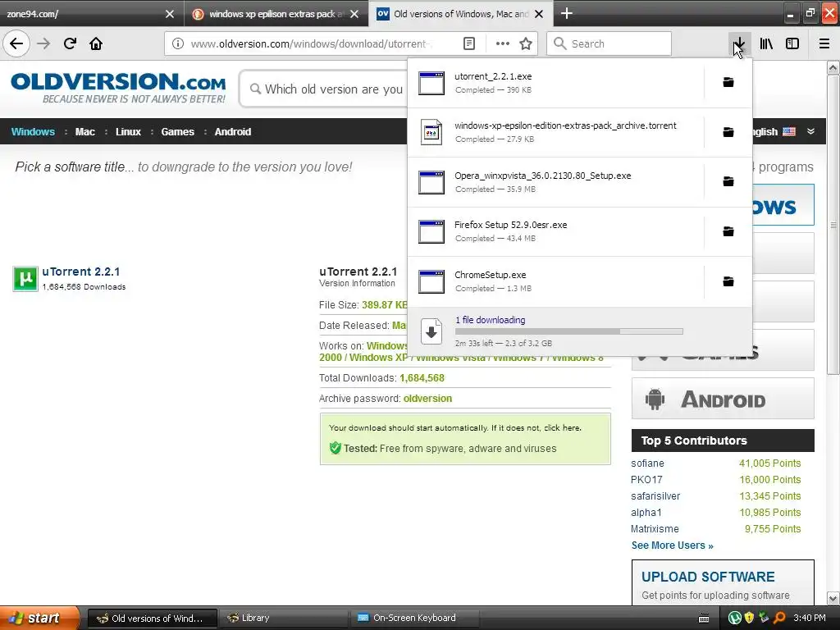
Task: Toggle reader view icon
Action: 468,43
